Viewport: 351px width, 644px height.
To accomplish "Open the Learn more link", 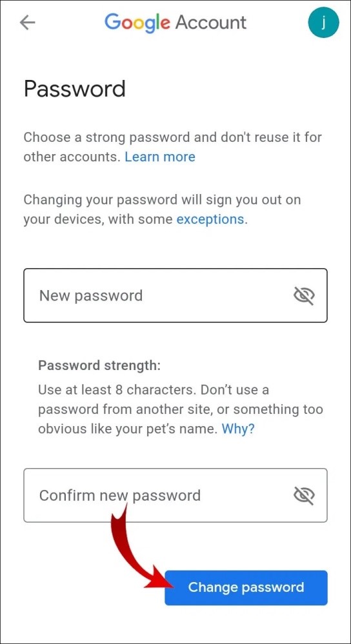I will 160,157.
